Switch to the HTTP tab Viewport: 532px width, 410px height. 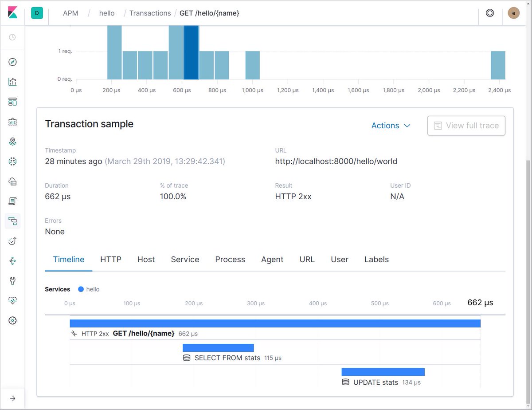[x=110, y=259]
